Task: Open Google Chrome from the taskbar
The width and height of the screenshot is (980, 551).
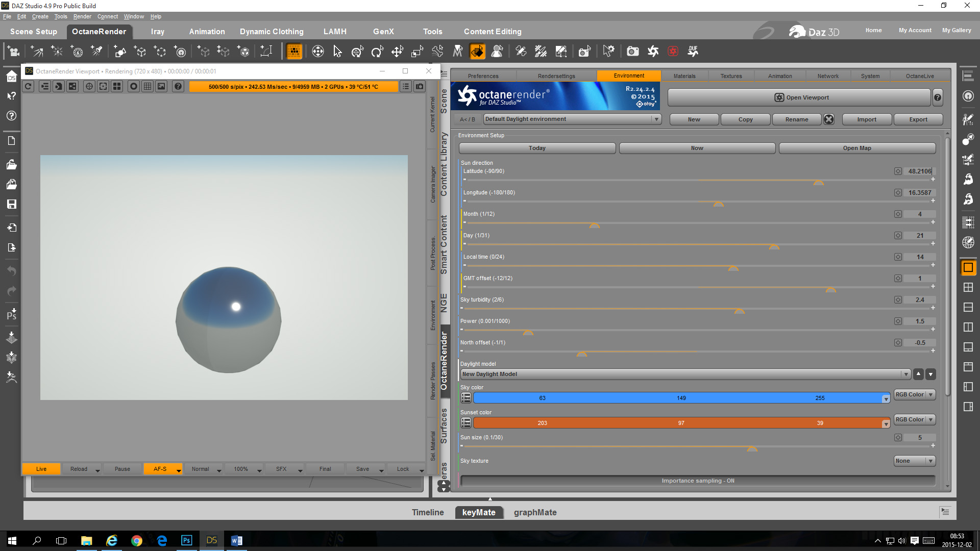Action: coord(136,540)
